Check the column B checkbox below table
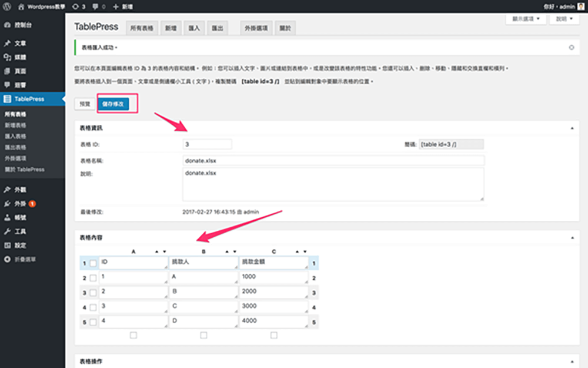 coord(203,335)
